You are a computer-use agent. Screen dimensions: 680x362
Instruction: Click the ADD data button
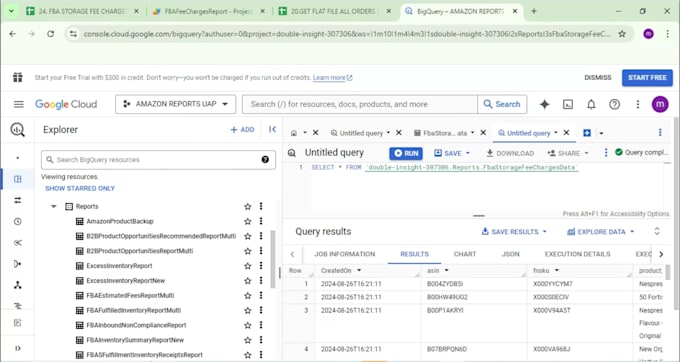(x=242, y=130)
